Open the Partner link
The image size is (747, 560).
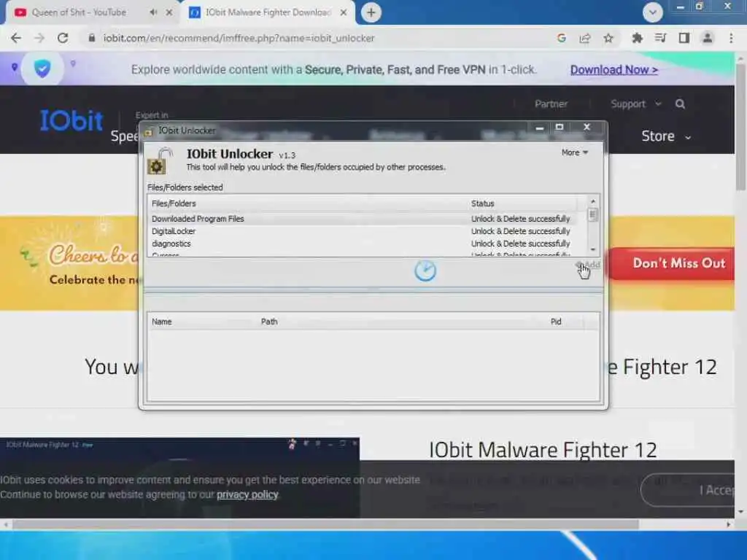(x=551, y=104)
